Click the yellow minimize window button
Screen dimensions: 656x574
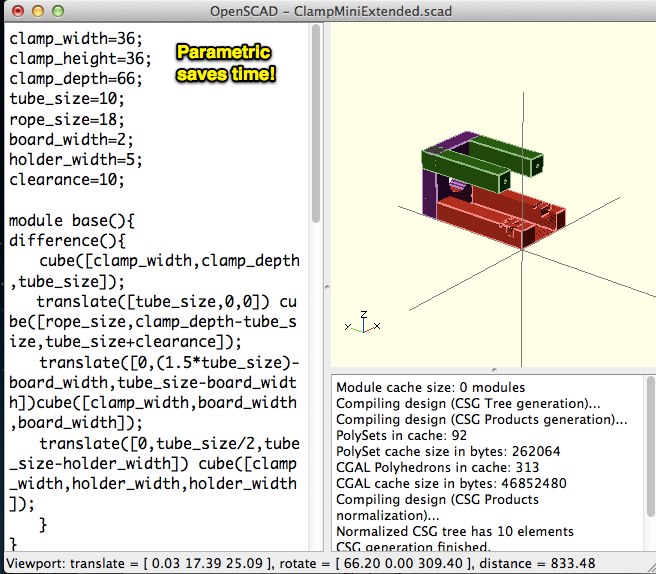coord(38,11)
